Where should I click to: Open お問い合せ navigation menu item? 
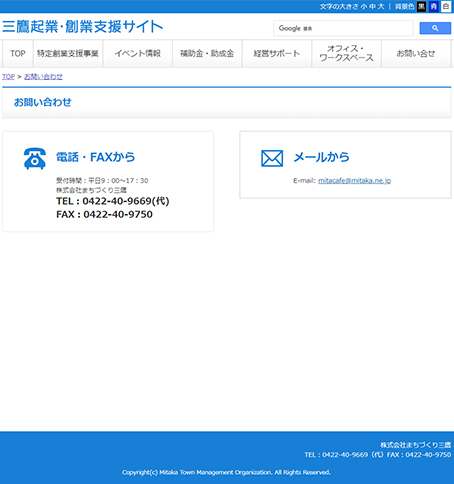click(416, 53)
